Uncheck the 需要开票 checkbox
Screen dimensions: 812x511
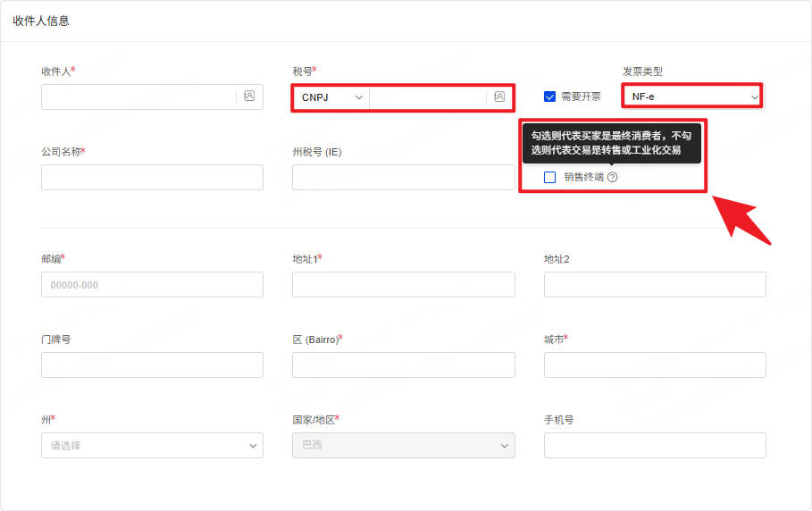click(549, 96)
